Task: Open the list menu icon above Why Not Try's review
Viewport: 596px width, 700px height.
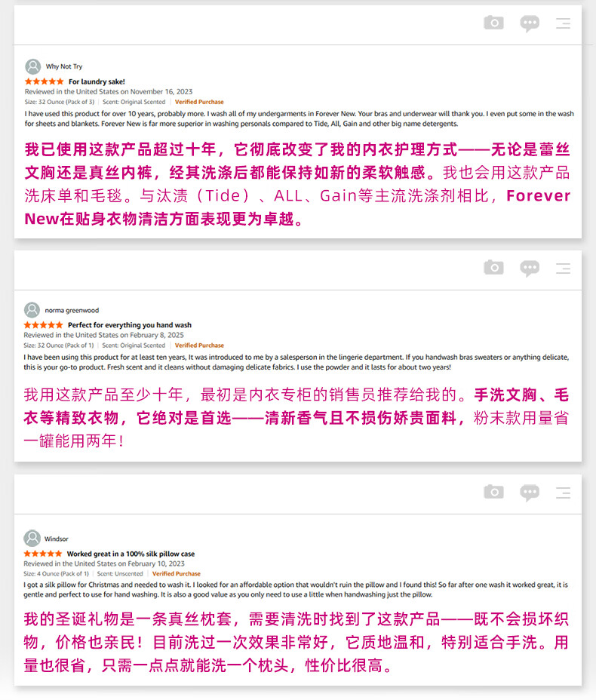Action: (x=563, y=23)
